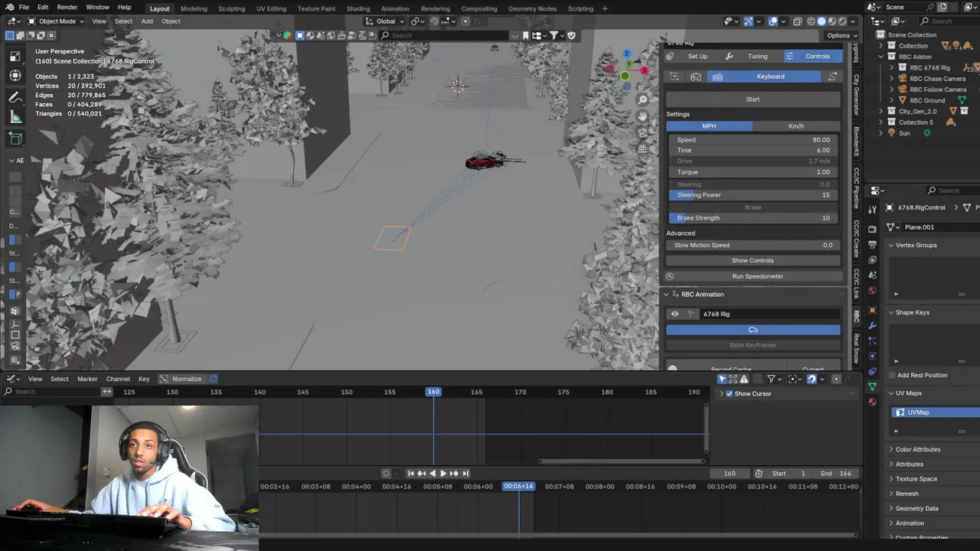Select the MPH speed unit
This screenshot has height=551, width=980.
click(x=710, y=126)
